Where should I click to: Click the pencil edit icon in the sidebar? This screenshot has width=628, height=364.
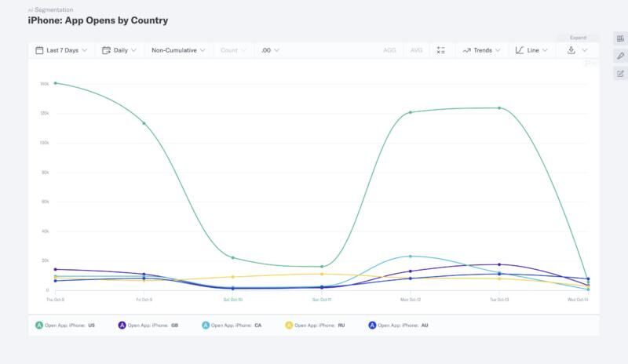point(620,56)
